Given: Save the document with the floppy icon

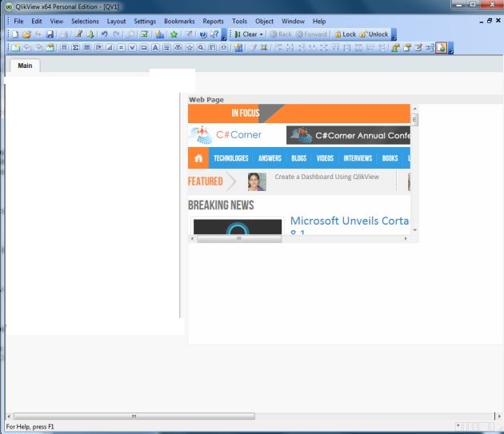Looking at the screenshot, I should click(x=50, y=34).
